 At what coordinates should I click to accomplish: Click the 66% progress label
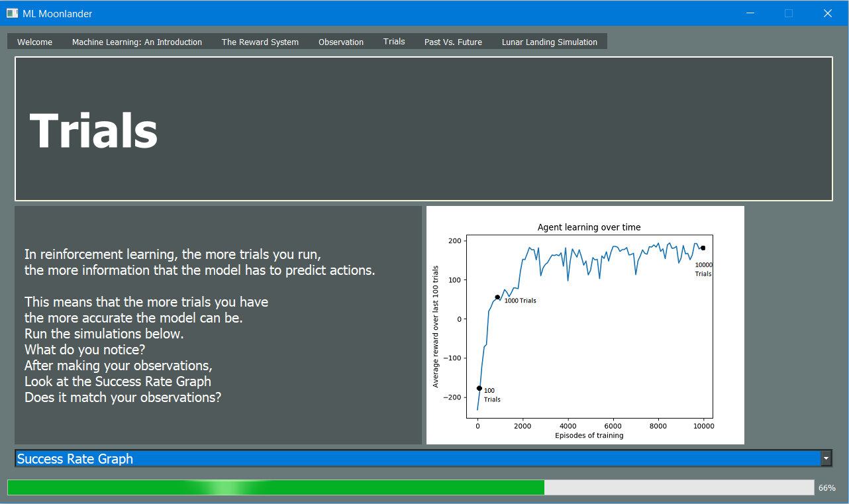coord(827,488)
